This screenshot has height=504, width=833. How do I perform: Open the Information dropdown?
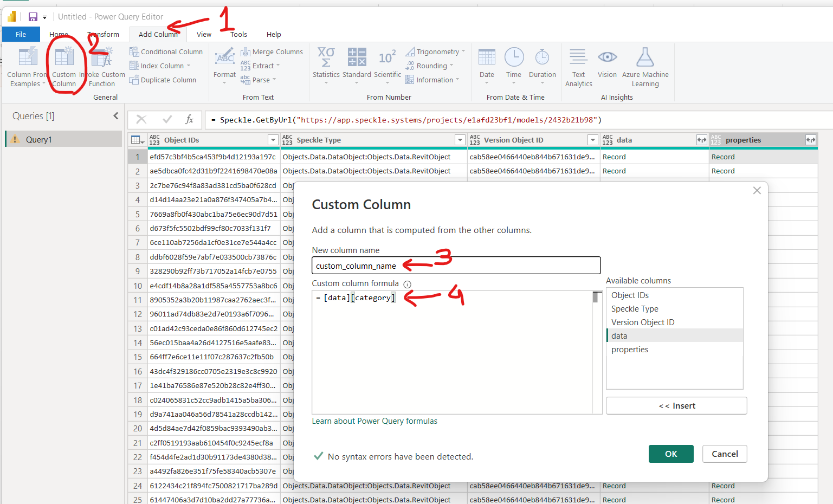click(x=432, y=80)
